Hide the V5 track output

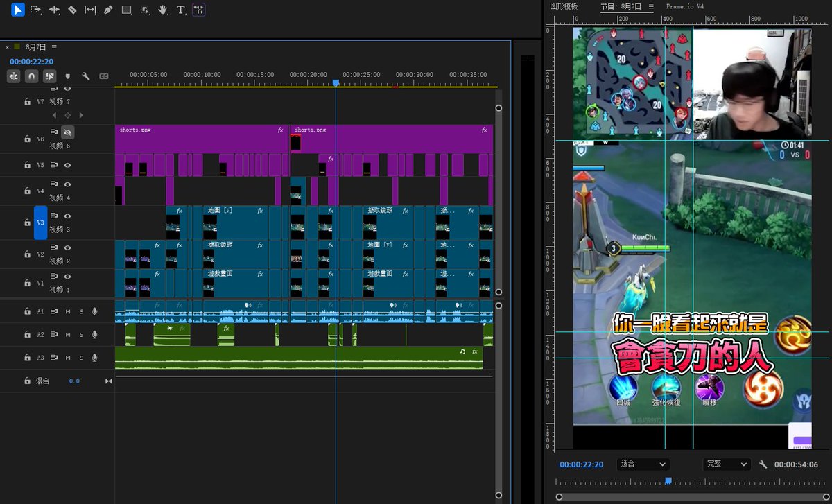tap(68, 165)
